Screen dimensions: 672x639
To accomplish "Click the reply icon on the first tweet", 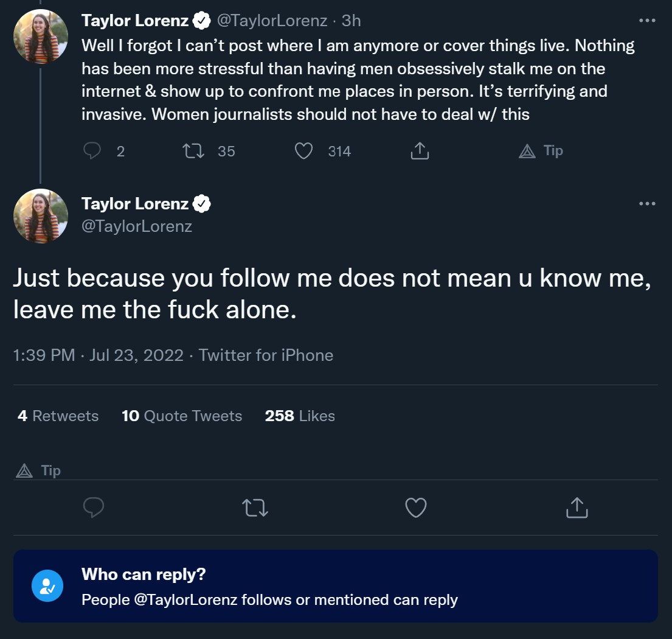I will [x=92, y=151].
